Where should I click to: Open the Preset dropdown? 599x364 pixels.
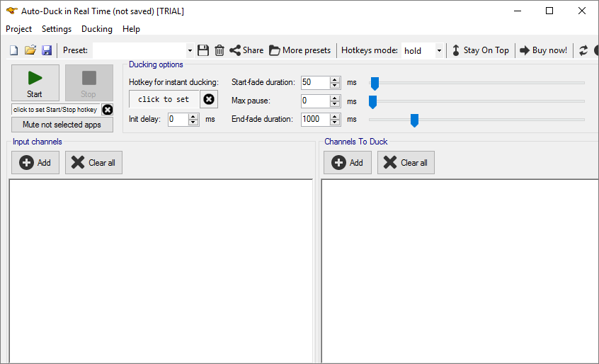(190, 50)
